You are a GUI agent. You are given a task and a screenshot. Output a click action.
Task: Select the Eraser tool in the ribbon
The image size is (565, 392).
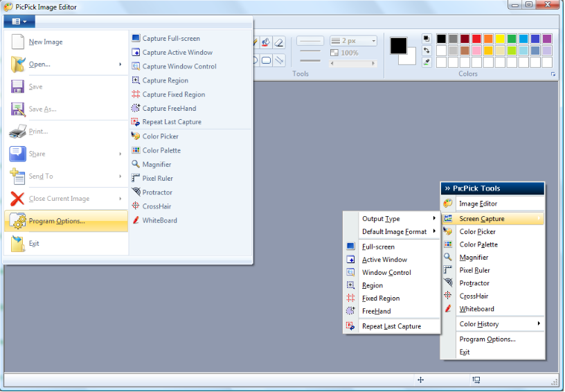coord(279,42)
